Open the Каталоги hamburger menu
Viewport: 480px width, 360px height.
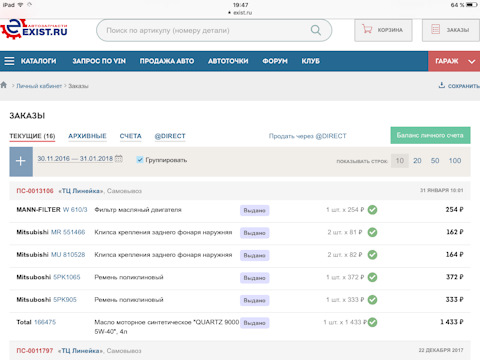(30, 61)
